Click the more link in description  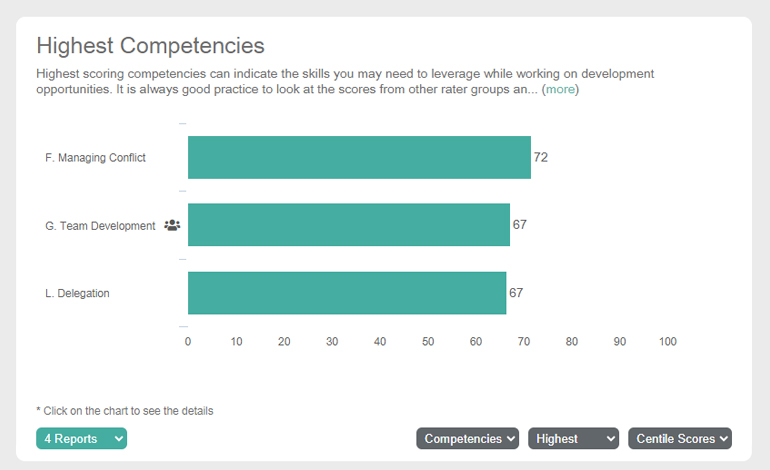[x=560, y=89]
